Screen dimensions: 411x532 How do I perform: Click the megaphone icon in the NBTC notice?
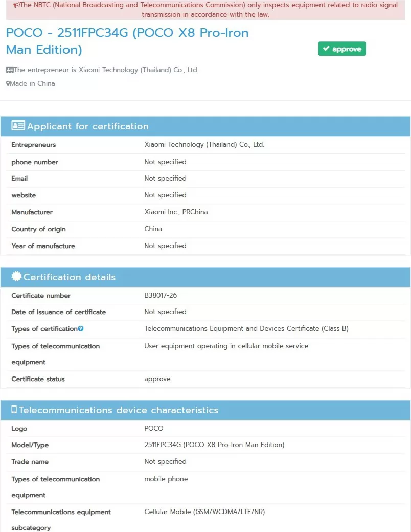16,5
